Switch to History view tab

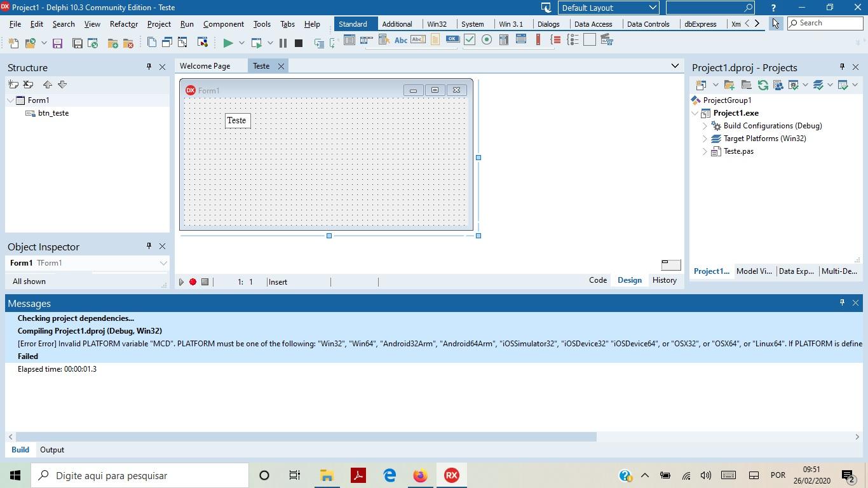(664, 280)
